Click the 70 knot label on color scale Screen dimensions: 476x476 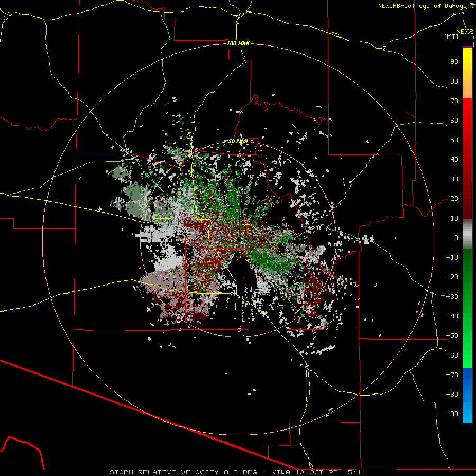(454, 101)
